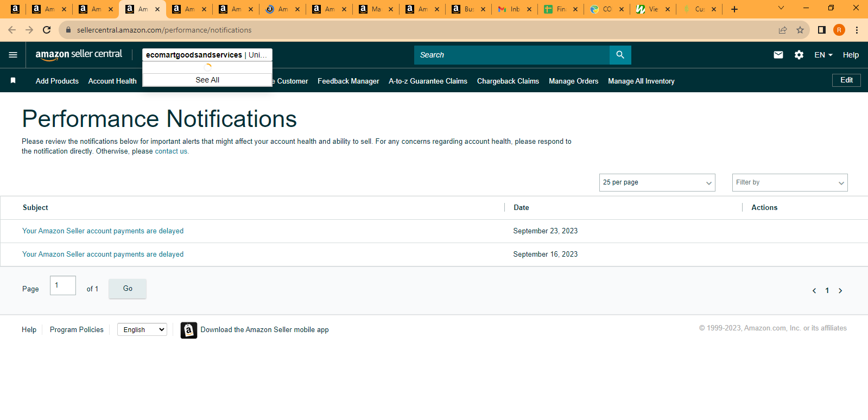
Task: Click the share page icon in the address bar
Action: tap(783, 30)
